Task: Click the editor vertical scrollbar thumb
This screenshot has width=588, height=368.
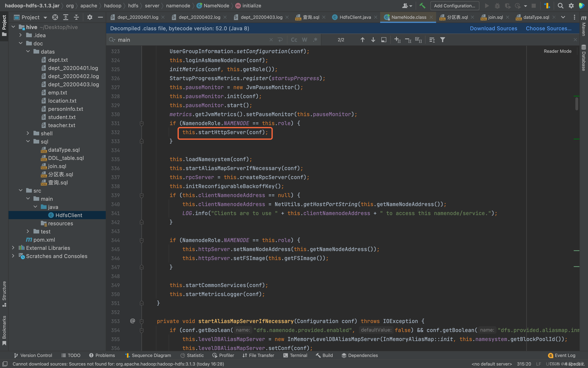Action: pos(577,104)
